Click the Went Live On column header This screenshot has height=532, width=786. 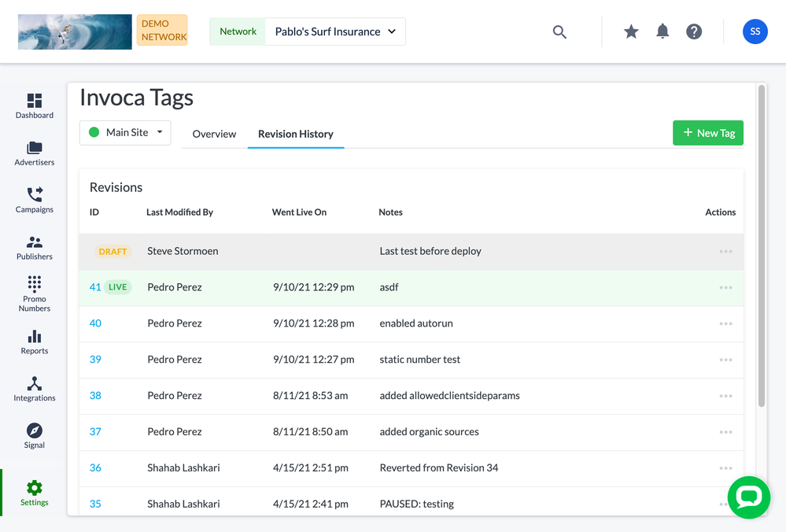click(x=299, y=212)
